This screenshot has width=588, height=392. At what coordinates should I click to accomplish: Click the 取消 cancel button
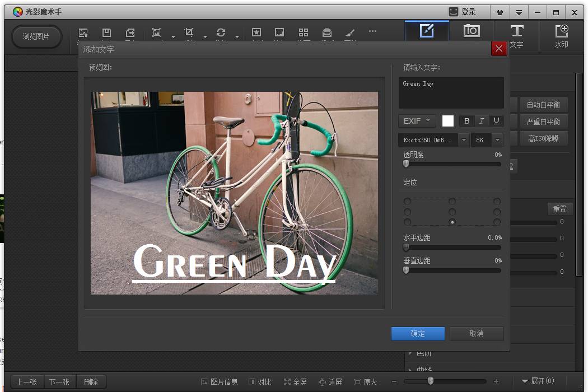click(477, 333)
